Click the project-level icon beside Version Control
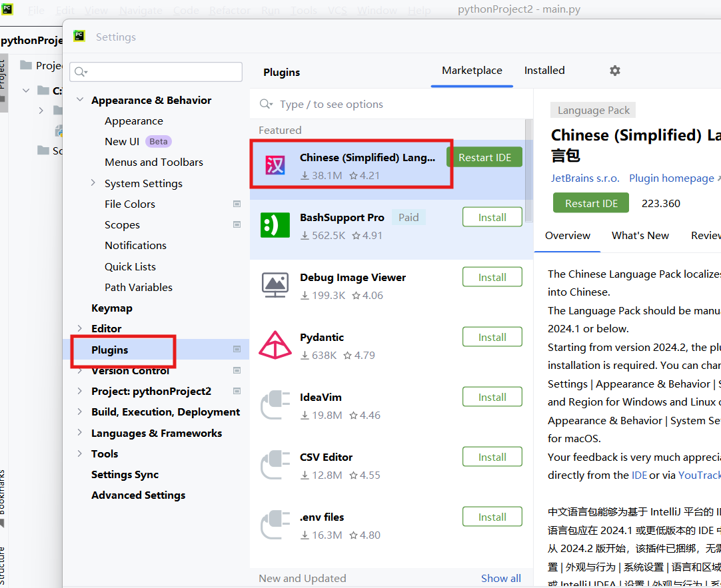 [x=237, y=370]
